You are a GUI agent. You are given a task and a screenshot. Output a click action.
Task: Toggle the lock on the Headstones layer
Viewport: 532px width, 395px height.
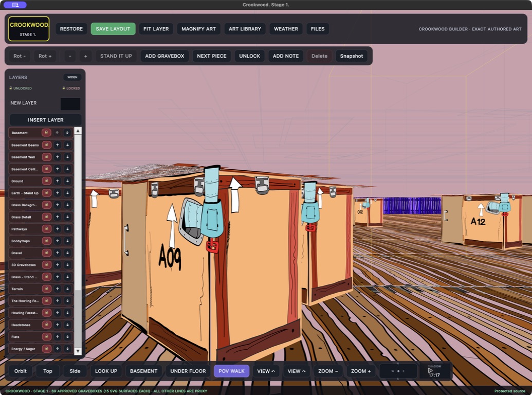point(46,325)
